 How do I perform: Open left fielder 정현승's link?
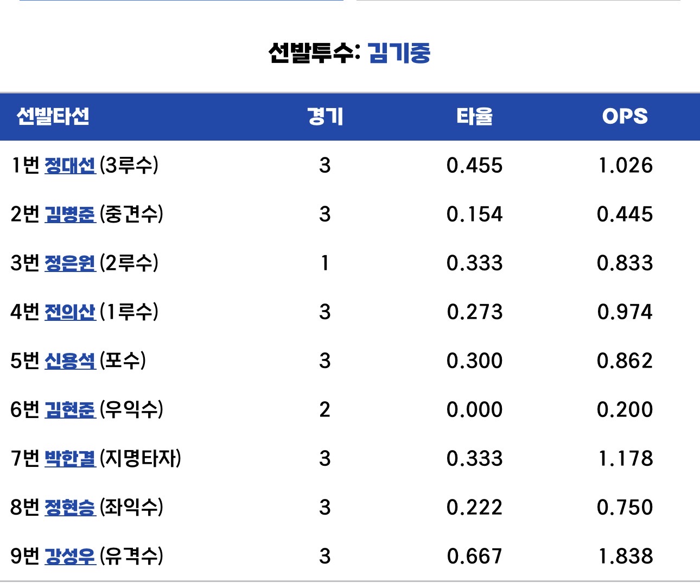[70, 508]
